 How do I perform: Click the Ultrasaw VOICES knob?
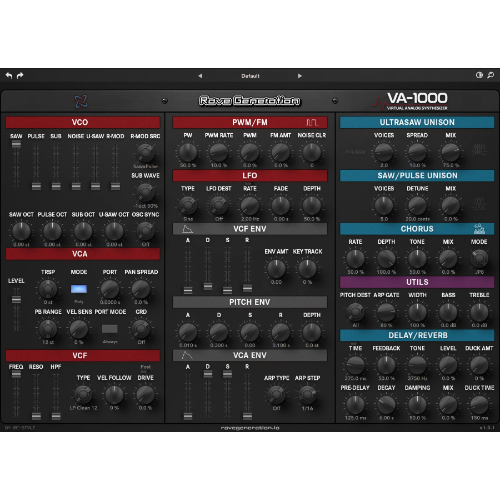click(384, 152)
